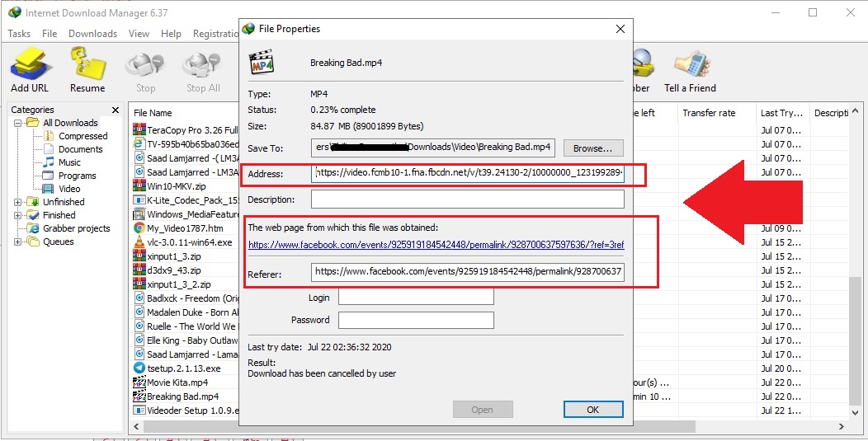
Task: Select the xinput1_3.zip download row
Action: 186,256
